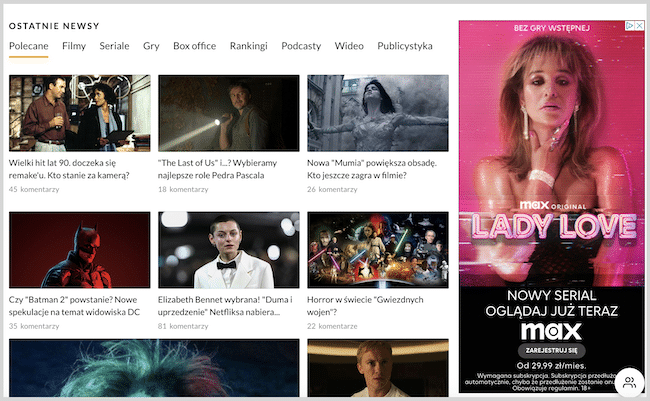Select the Rankingi tab
This screenshot has height=401, width=650.
pyautogui.click(x=248, y=46)
